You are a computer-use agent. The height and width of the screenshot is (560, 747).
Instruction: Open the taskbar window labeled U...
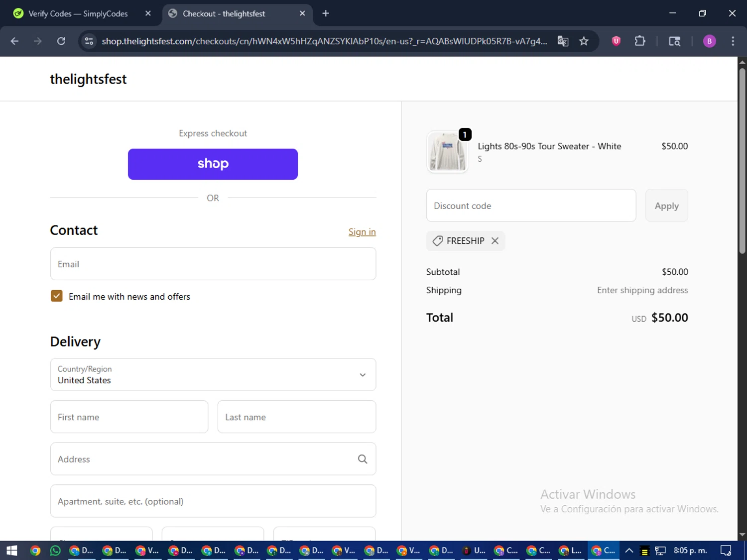[474, 551]
